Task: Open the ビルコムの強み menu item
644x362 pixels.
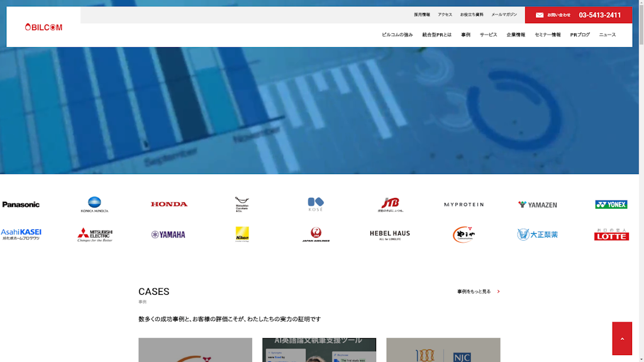Action: point(397,35)
